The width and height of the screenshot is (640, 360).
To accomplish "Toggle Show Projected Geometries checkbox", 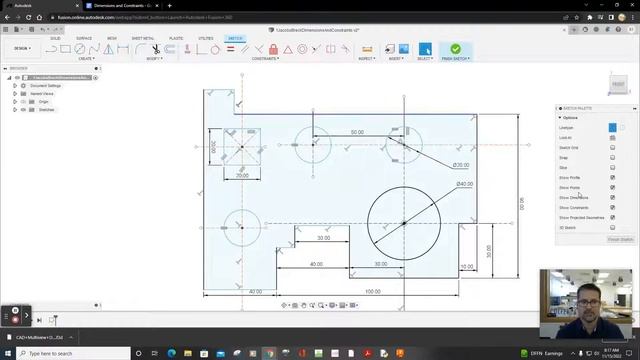I will (612, 218).
